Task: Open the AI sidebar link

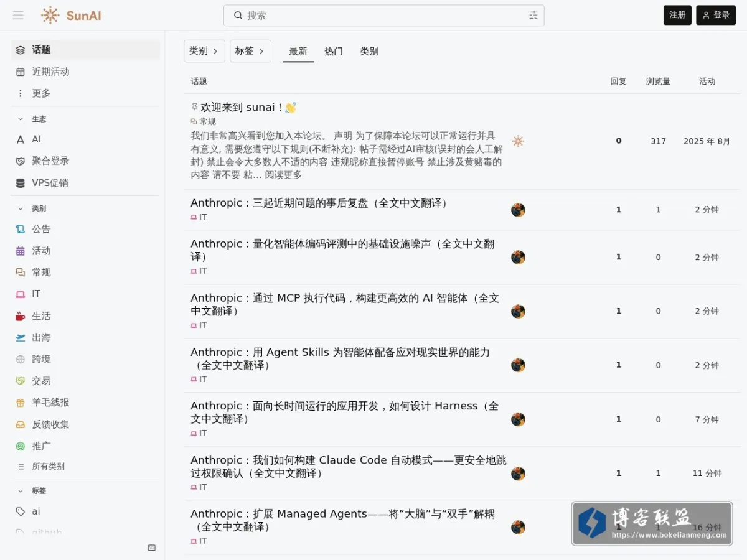Action: [x=85, y=139]
